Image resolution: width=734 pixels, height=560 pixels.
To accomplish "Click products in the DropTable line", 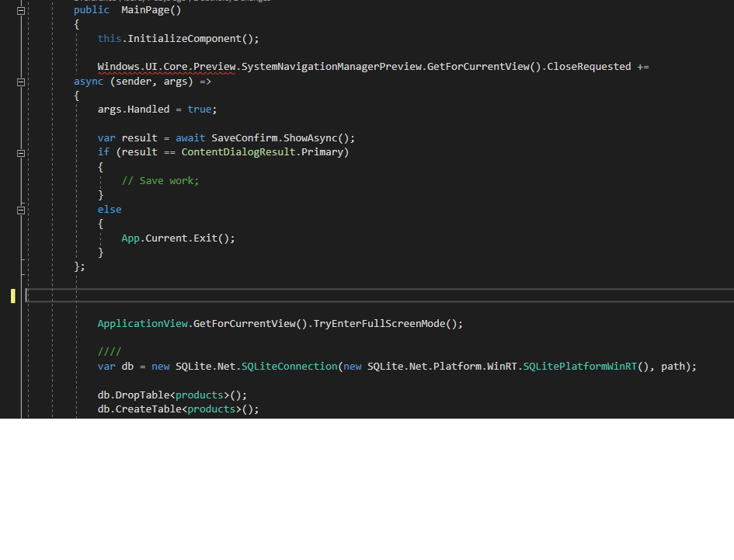I will 200,395.
